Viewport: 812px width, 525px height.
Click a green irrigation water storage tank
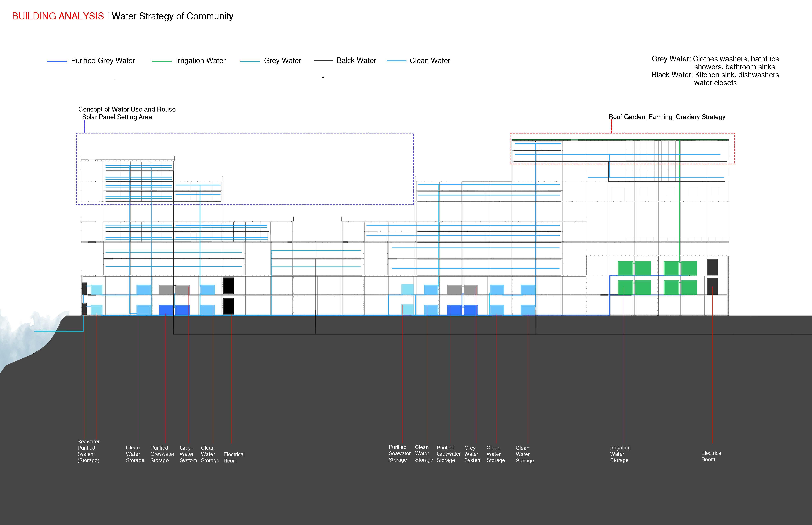625,268
